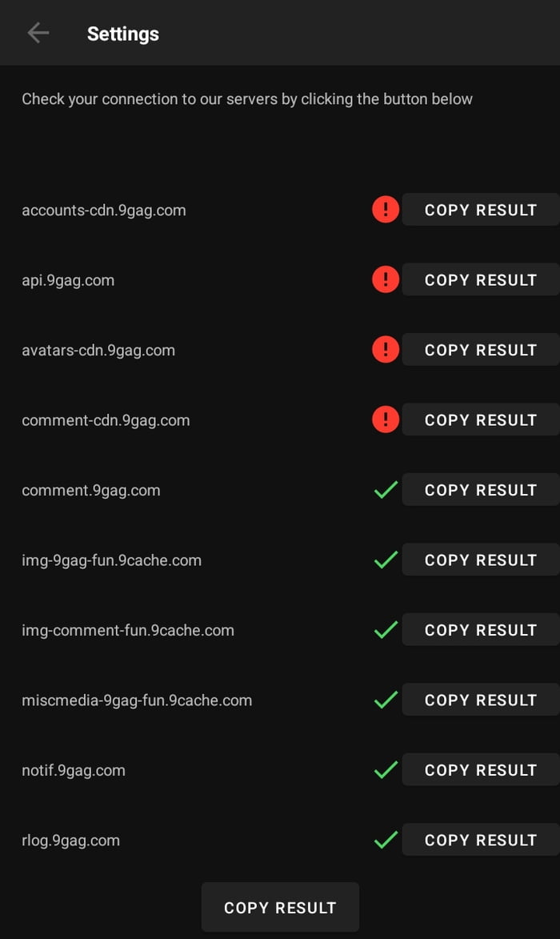Copy result for comment.9gag.com
This screenshot has width=560, height=939.
[x=480, y=489]
